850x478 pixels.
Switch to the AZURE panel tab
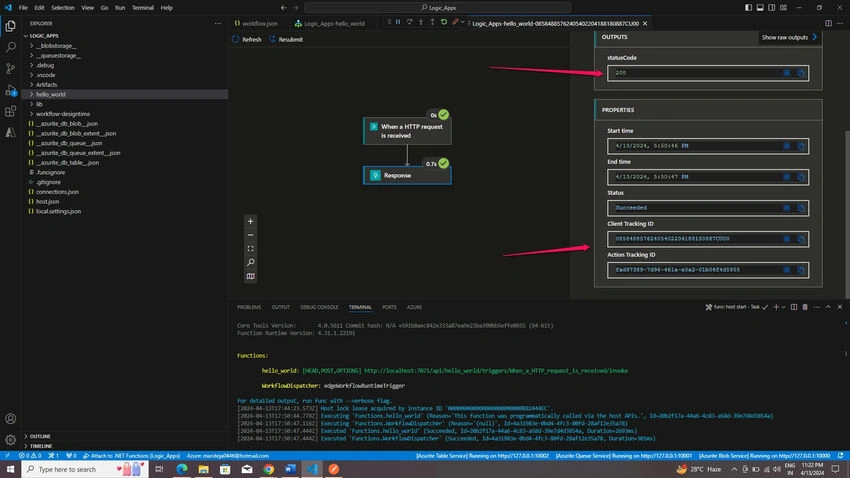414,307
